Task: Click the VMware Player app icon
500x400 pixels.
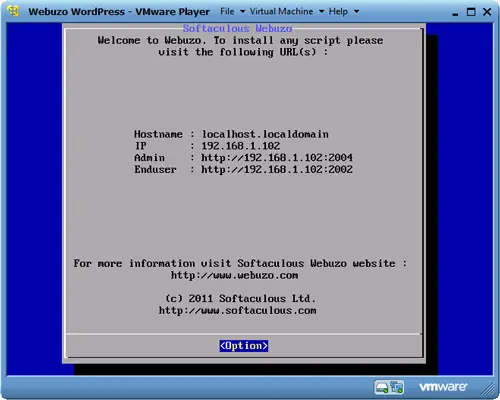Action: [14, 11]
